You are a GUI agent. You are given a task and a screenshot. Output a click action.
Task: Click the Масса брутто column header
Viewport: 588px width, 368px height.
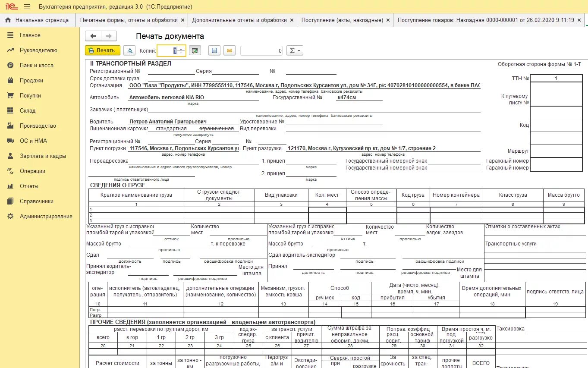tap(563, 195)
